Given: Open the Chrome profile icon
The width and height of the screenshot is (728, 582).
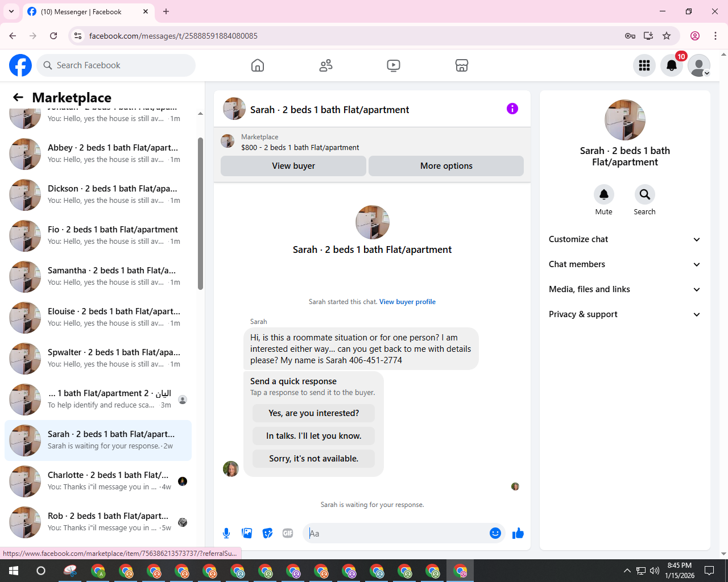Looking at the screenshot, I should click(x=695, y=36).
